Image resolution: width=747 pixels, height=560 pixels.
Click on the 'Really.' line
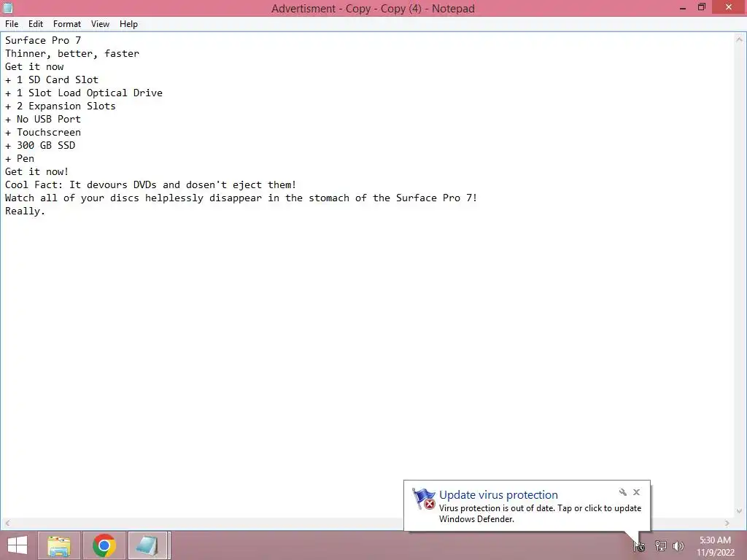[x=25, y=211]
